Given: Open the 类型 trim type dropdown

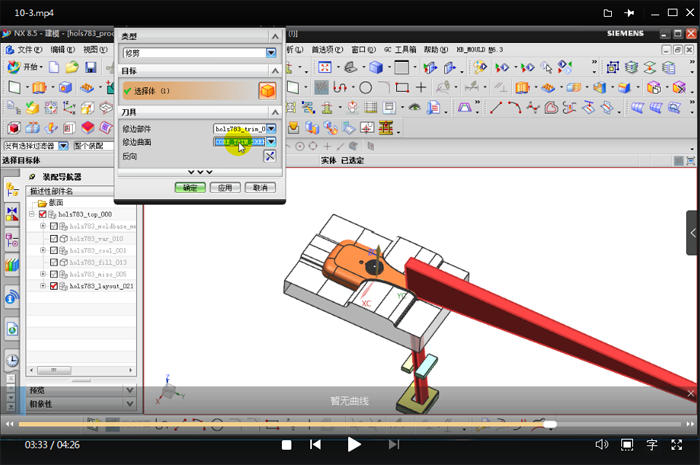Looking at the screenshot, I should point(270,53).
